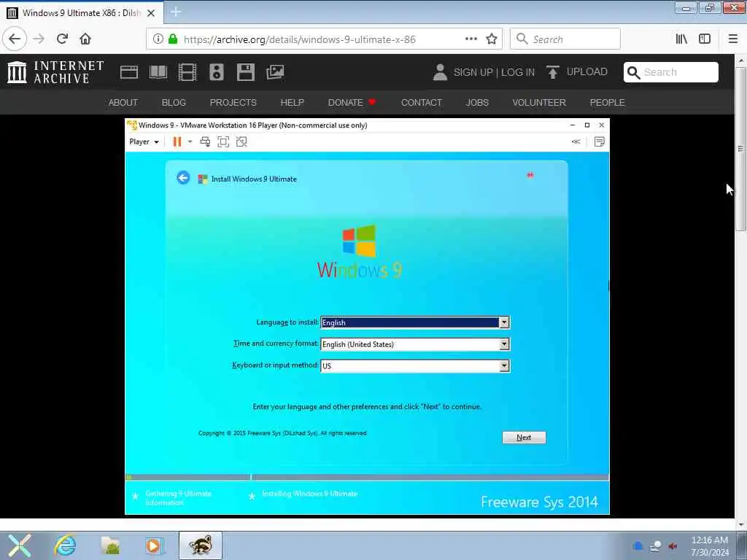Click SIGN UP link

coord(473,72)
